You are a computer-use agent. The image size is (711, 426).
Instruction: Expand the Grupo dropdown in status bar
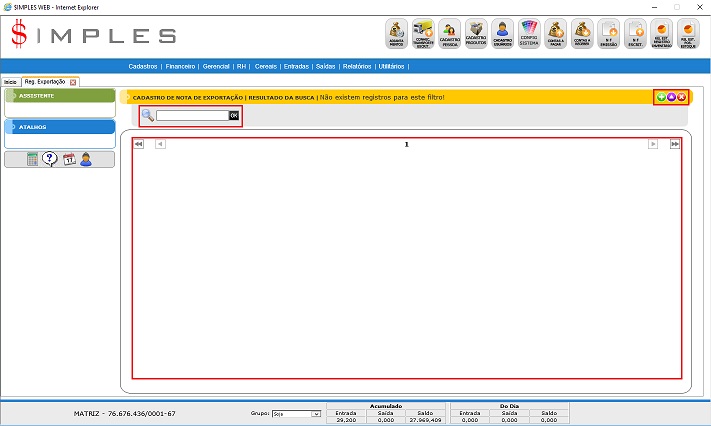[x=296, y=413]
